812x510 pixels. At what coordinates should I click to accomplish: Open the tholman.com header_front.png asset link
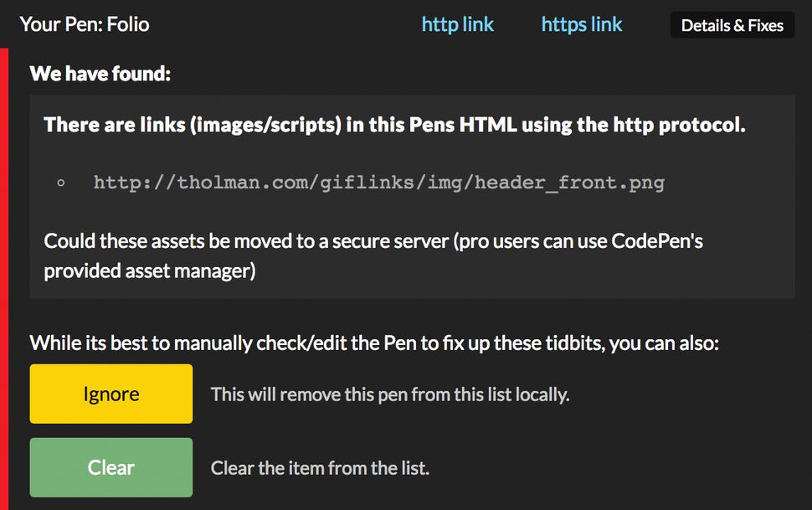point(378,182)
